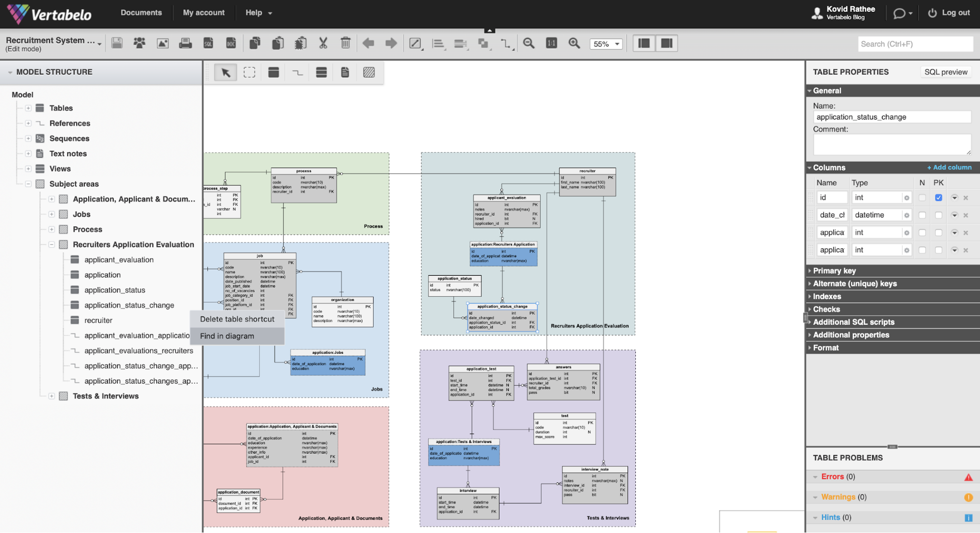Expand the References section in model
This screenshot has width=980, height=533.
27,123
